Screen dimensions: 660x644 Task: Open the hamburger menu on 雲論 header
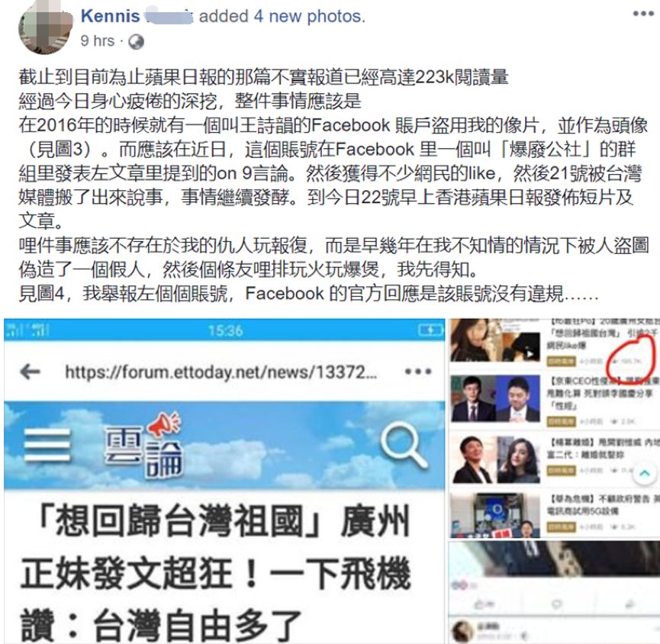click(x=47, y=445)
